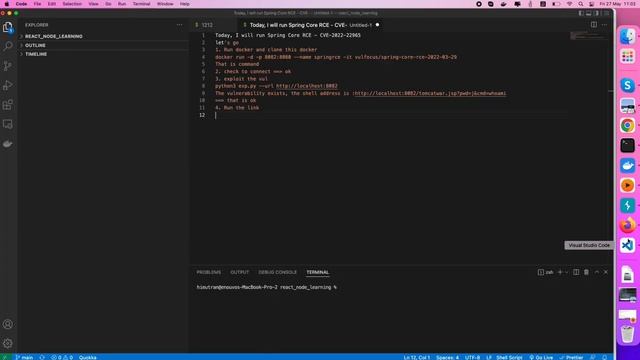Click Visual Studio Code icon in the Dock
Viewport: 640px width, 360px height.
[627, 245]
